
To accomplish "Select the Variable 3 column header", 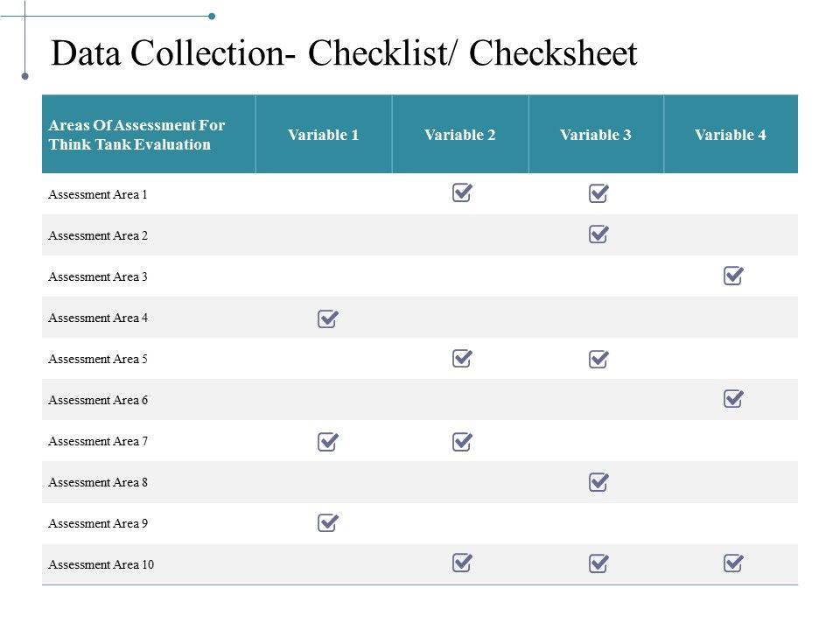I will click(x=596, y=135).
